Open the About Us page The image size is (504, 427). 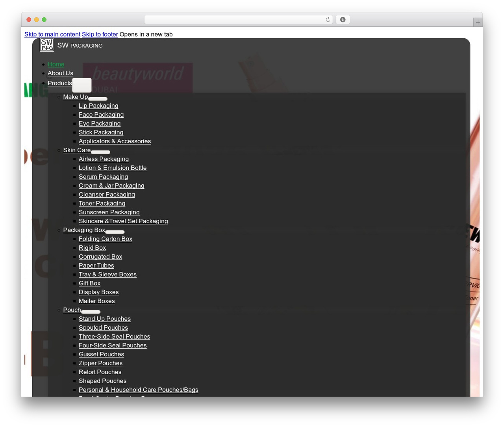pos(60,73)
